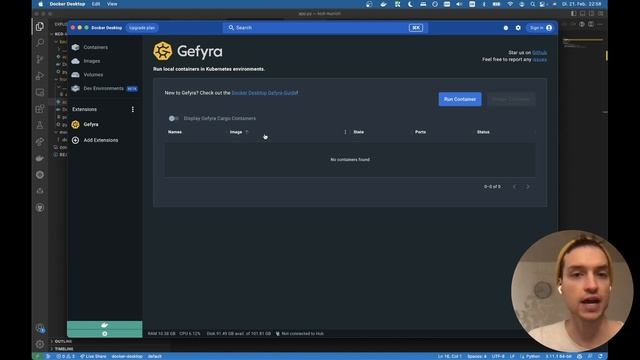Open Edit menu in menu bar
This screenshot has height=360, width=640.
[x=96, y=4]
